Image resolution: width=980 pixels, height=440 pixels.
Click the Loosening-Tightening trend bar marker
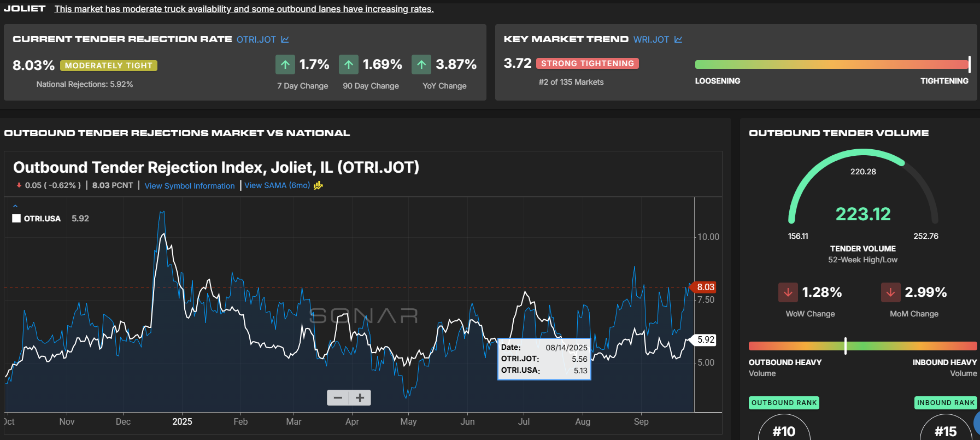pos(969,64)
